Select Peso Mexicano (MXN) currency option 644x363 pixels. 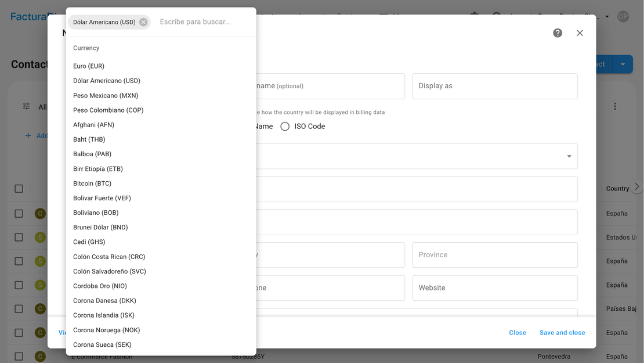(x=106, y=95)
